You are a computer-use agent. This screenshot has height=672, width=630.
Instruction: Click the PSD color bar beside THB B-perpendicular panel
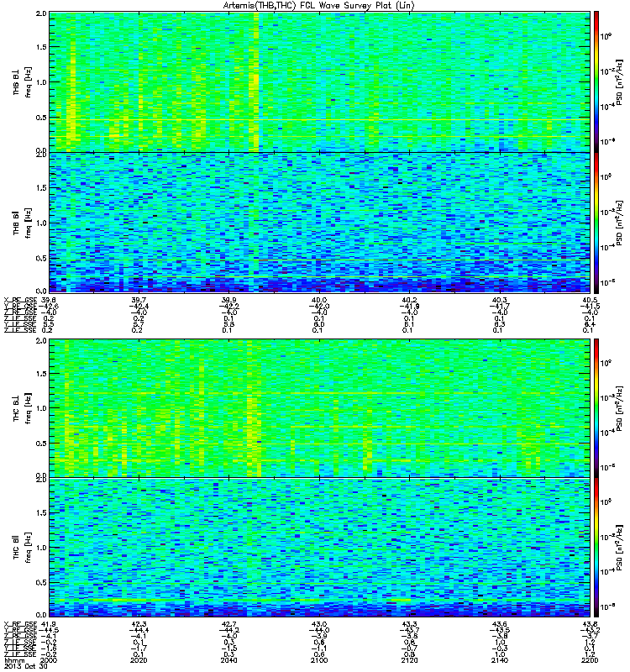click(x=596, y=81)
